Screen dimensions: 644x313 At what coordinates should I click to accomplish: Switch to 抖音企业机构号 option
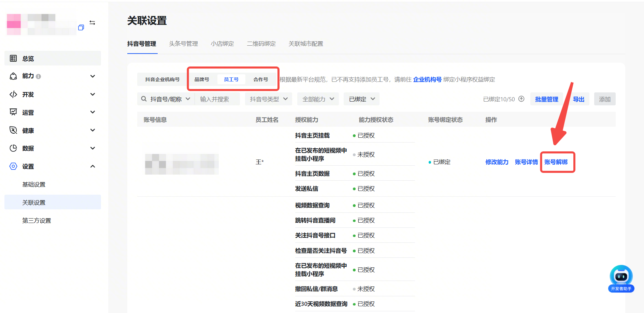162,79
